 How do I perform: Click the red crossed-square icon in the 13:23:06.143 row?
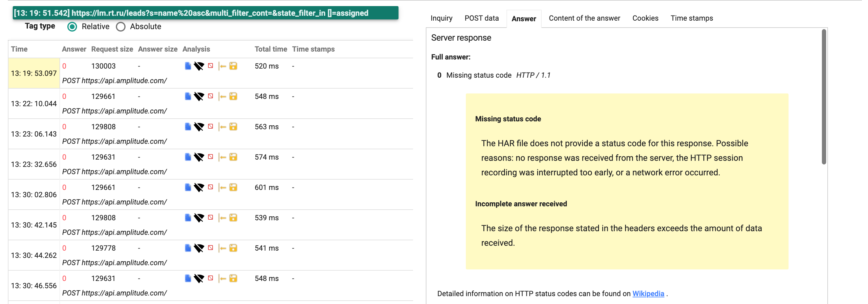tap(210, 127)
